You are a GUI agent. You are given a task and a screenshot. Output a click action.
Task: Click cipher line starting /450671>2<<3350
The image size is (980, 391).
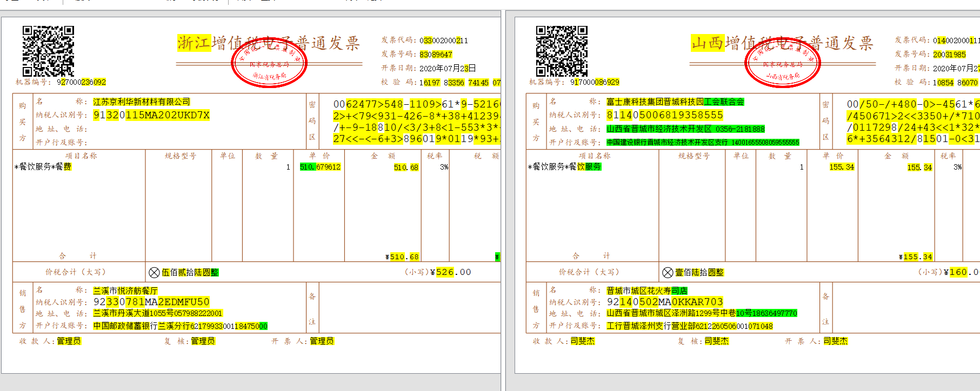[913, 116]
